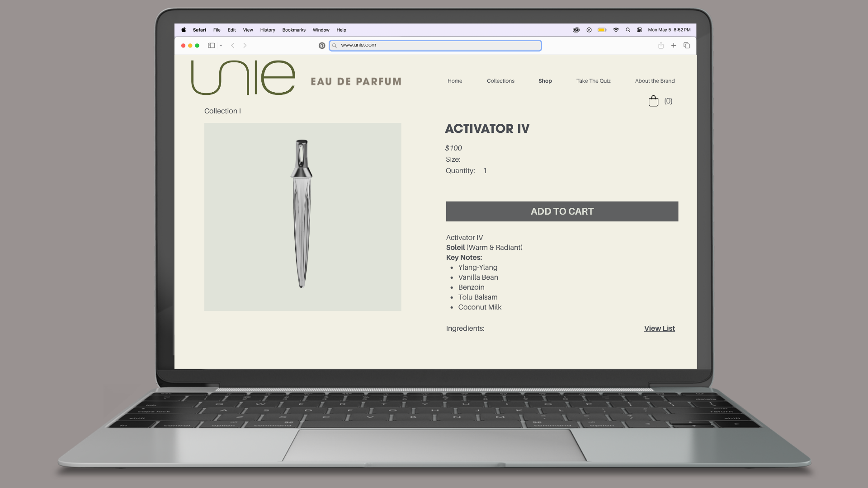Click the unie brand logo

[243, 77]
